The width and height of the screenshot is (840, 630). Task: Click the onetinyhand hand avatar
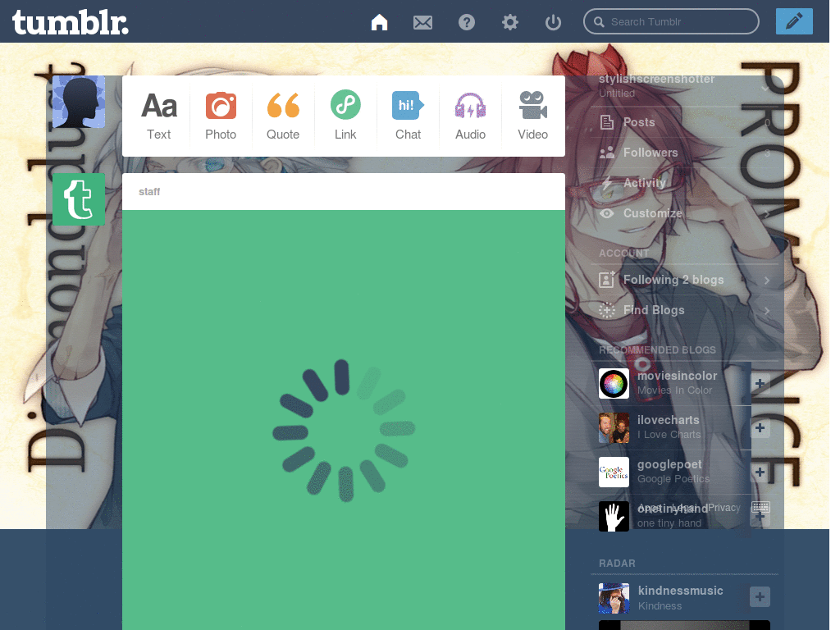(614, 517)
